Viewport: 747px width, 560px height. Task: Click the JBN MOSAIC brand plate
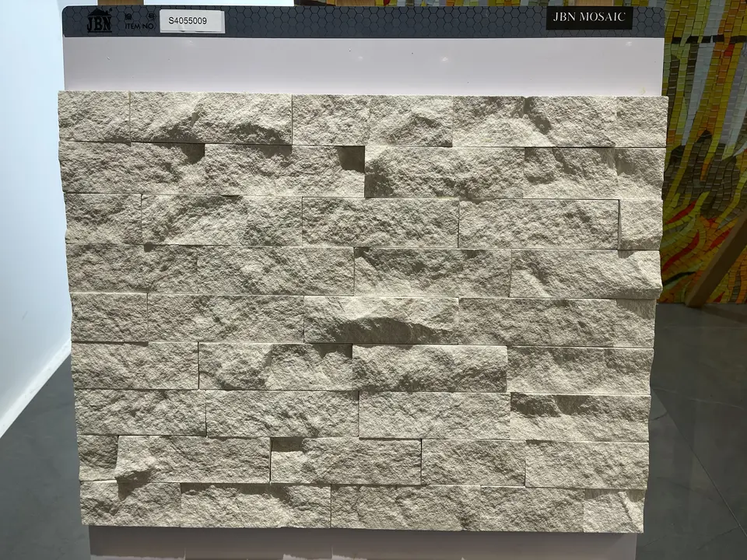[589, 18]
